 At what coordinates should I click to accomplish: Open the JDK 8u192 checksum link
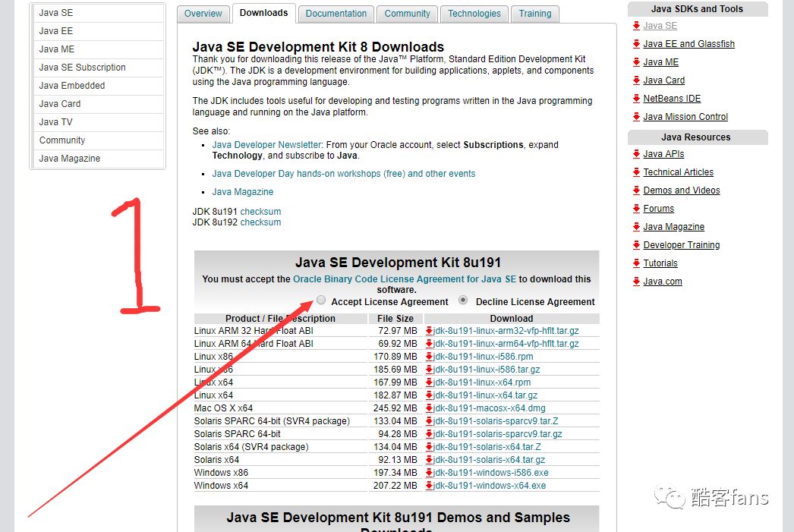click(260, 222)
